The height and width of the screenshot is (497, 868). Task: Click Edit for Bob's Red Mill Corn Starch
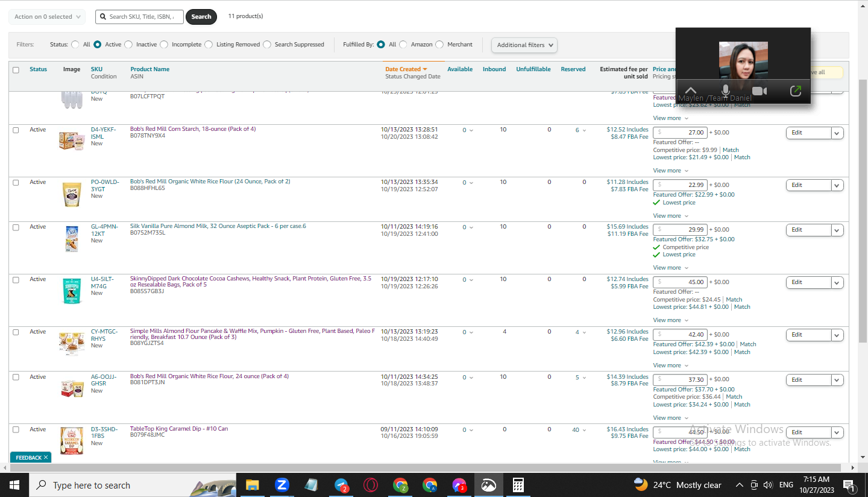click(808, 133)
